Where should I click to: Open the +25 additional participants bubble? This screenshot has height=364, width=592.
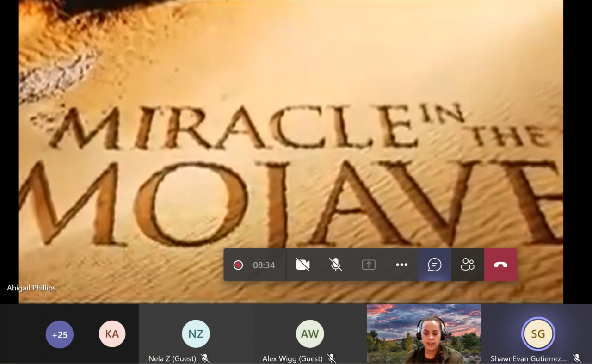[60, 334]
